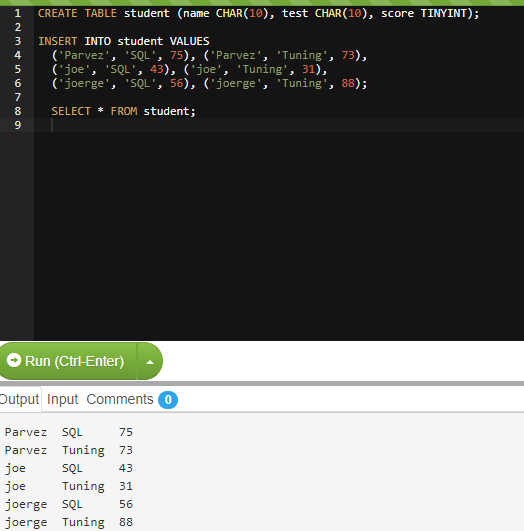Place cursor on empty editor line 9

[x=279, y=125]
